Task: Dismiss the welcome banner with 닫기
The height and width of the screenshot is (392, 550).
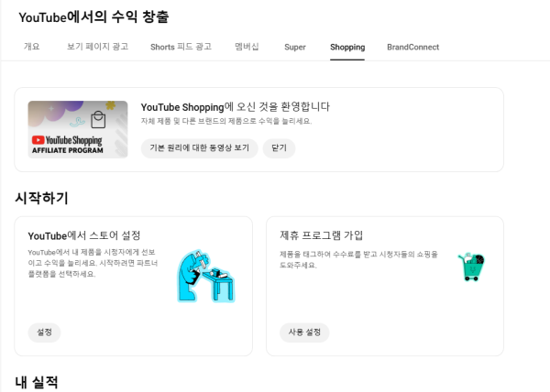Action: tap(279, 147)
